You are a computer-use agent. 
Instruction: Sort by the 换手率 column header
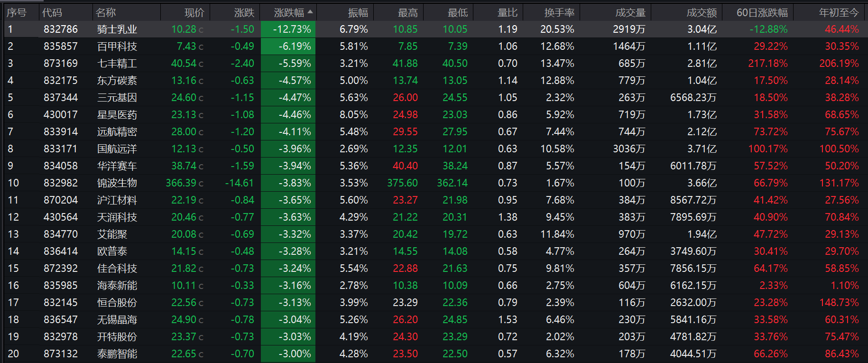(x=560, y=13)
